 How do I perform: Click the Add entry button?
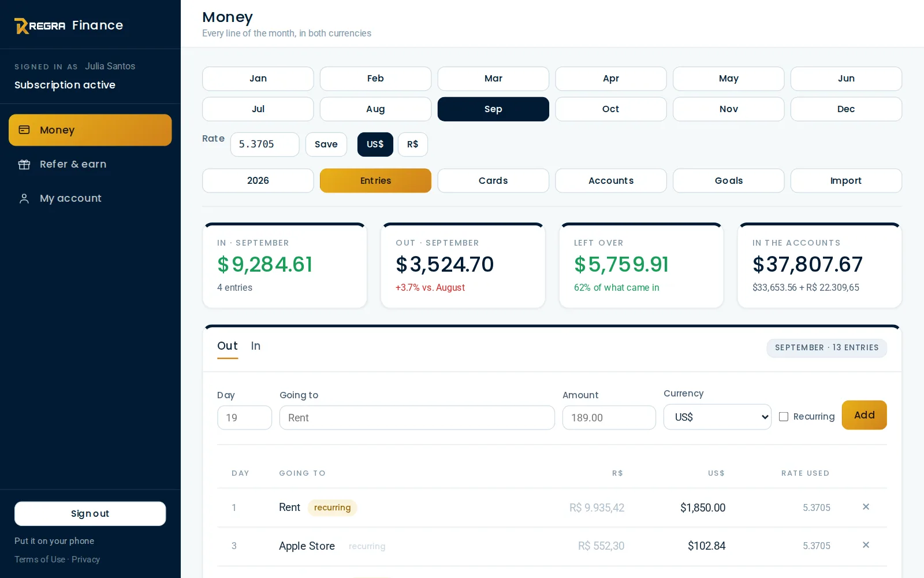[864, 415]
